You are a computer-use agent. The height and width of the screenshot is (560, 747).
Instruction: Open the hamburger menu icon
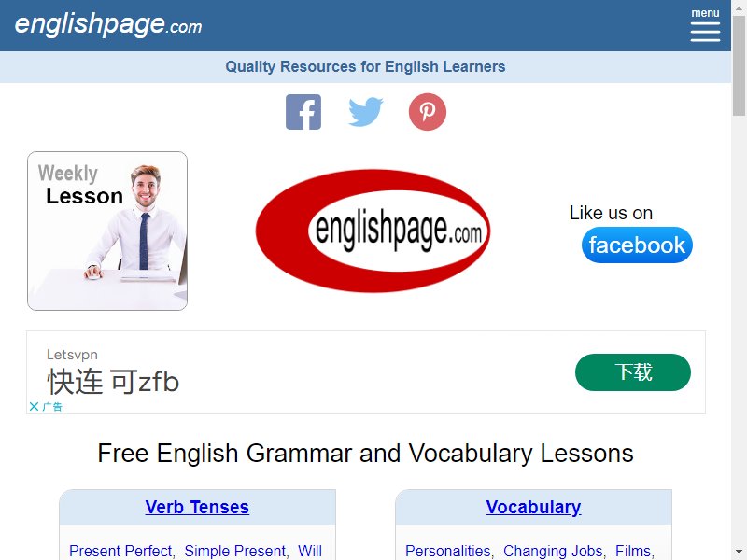[x=705, y=32]
